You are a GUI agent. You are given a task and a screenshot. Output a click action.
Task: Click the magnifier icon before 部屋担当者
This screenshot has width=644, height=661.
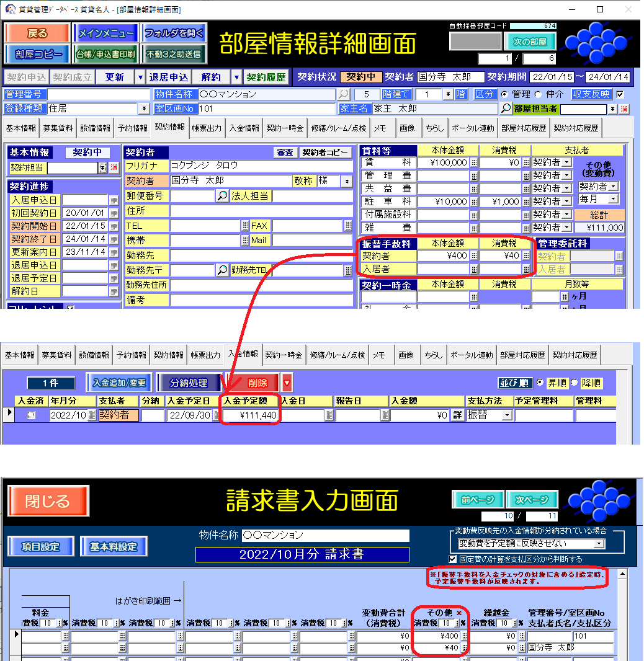[x=506, y=109]
